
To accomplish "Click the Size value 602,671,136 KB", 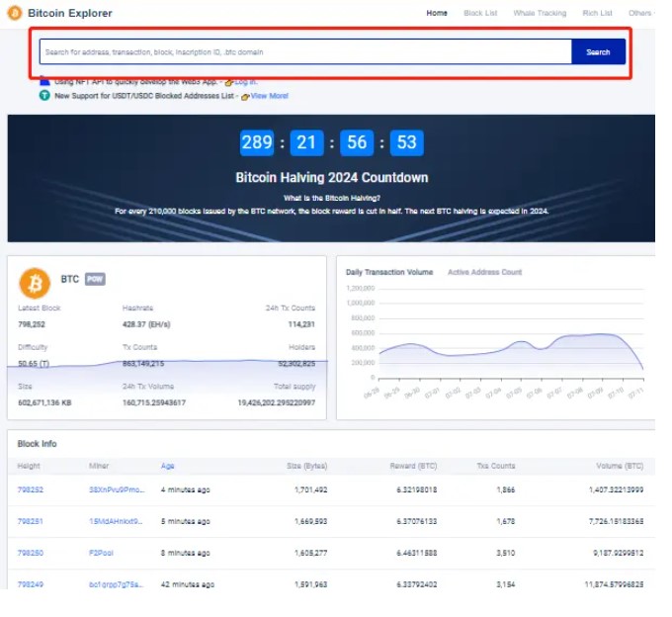I will coord(44,402).
